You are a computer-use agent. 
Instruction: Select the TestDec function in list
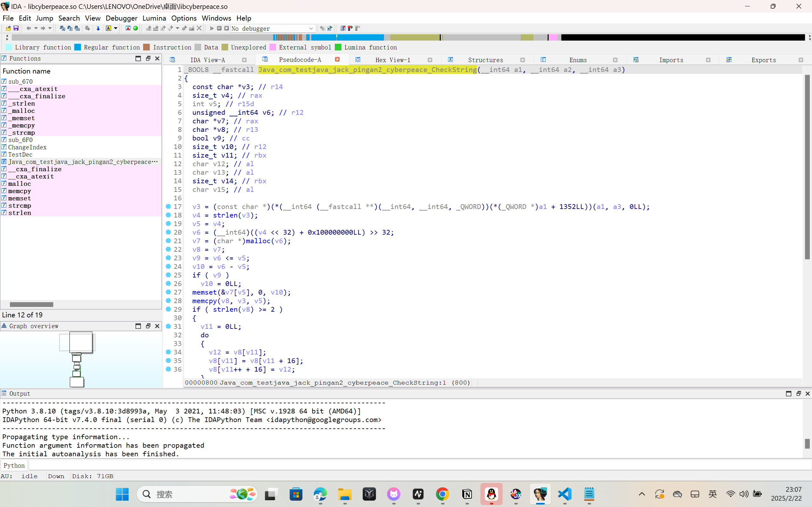point(20,155)
